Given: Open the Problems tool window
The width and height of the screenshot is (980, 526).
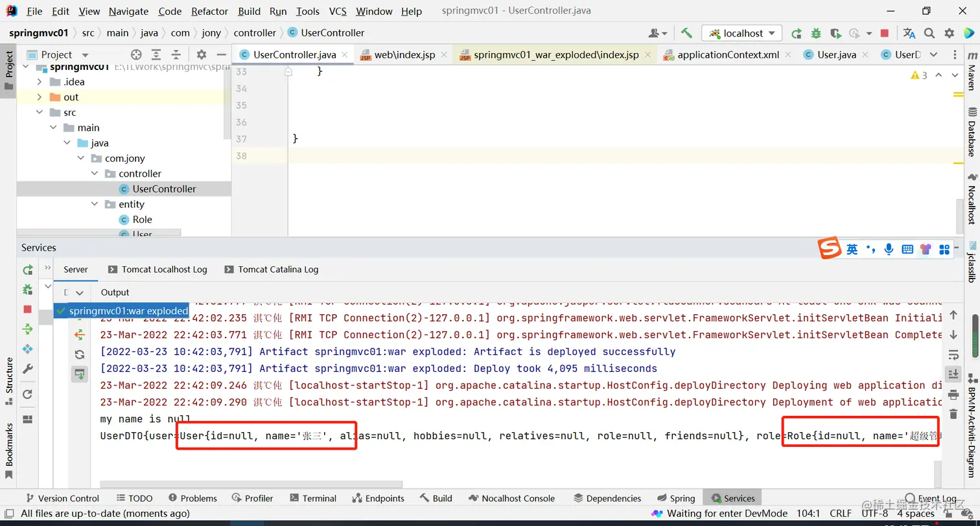Looking at the screenshot, I should click(192, 498).
